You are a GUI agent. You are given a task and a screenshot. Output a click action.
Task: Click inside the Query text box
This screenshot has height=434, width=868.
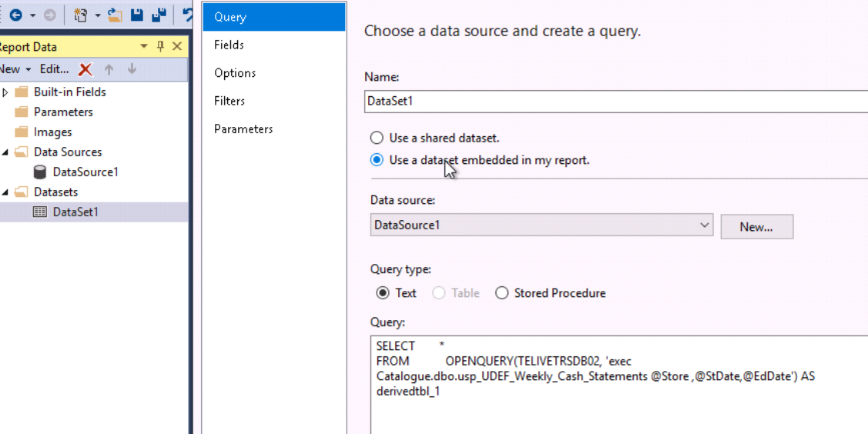619,384
